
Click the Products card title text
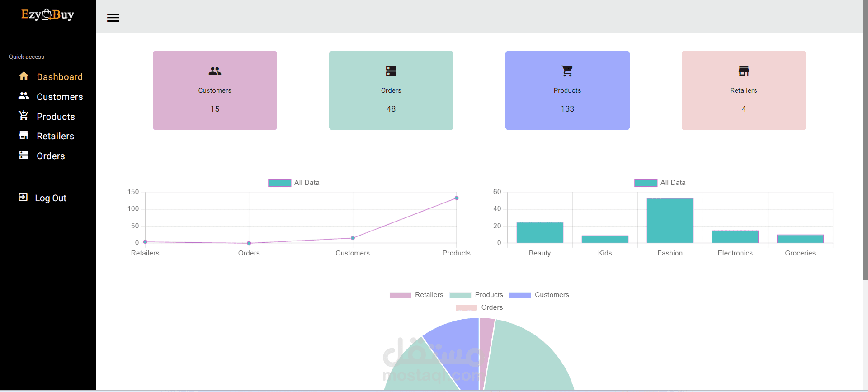tap(567, 90)
